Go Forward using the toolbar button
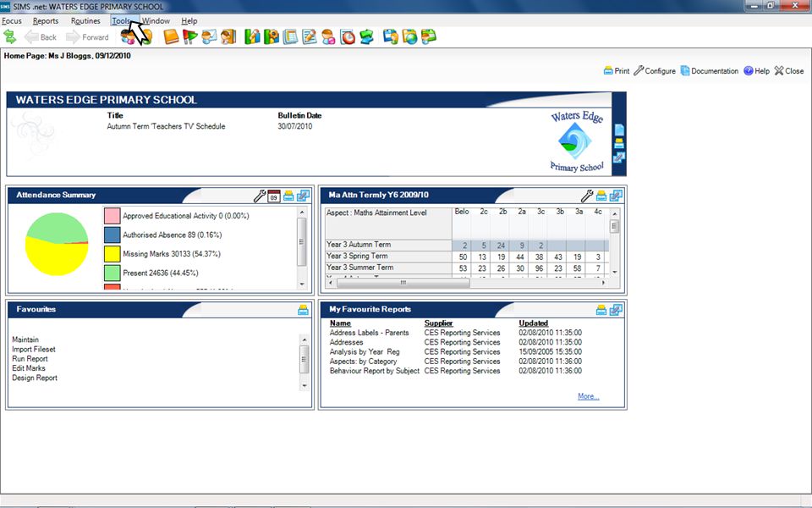 point(87,36)
